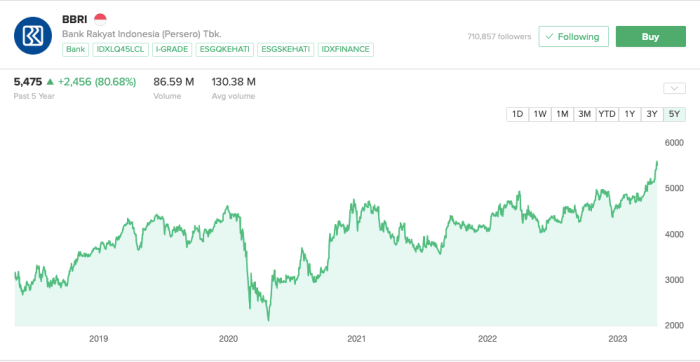
Task: Open the IDXLQ45LCL index tag
Action: (121, 50)
